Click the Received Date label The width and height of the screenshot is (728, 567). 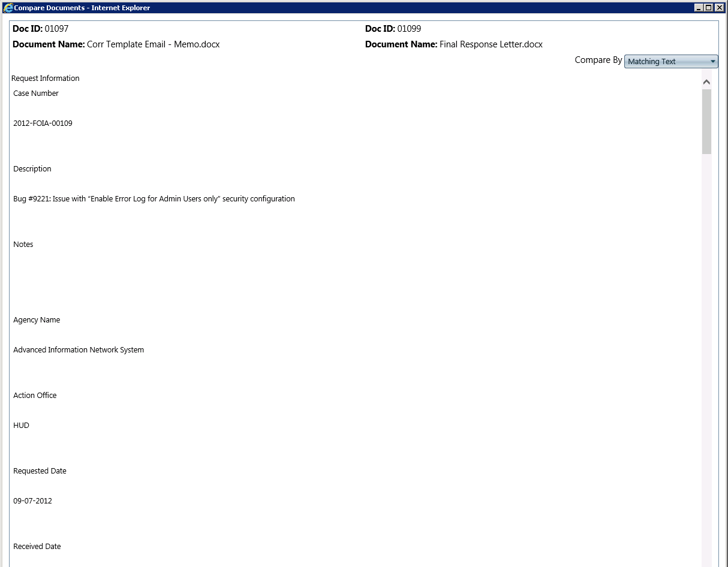pyautogui.click(x=37, y=547)
